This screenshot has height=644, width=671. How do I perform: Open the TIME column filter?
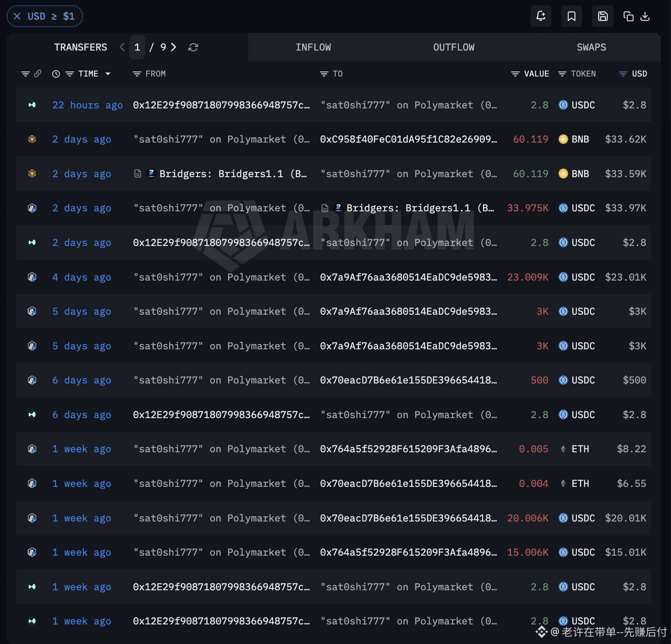[x=70, y=74]
